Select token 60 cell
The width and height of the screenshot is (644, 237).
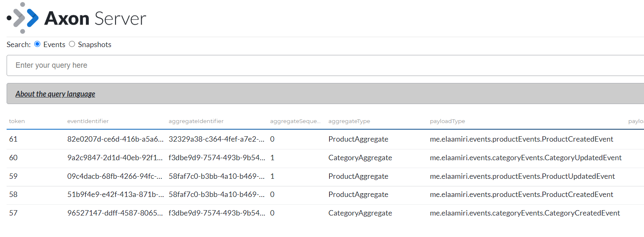pyautogui.click(x=13, y=158)
